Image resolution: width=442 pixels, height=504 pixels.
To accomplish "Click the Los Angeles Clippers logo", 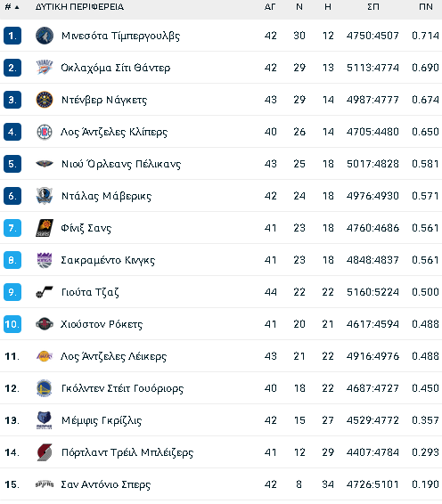I will tap(45, 132).
